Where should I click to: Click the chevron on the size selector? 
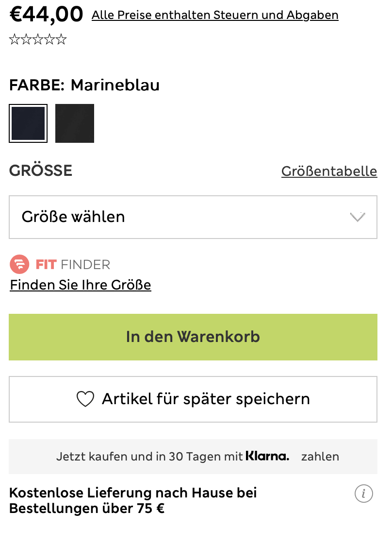358,217
